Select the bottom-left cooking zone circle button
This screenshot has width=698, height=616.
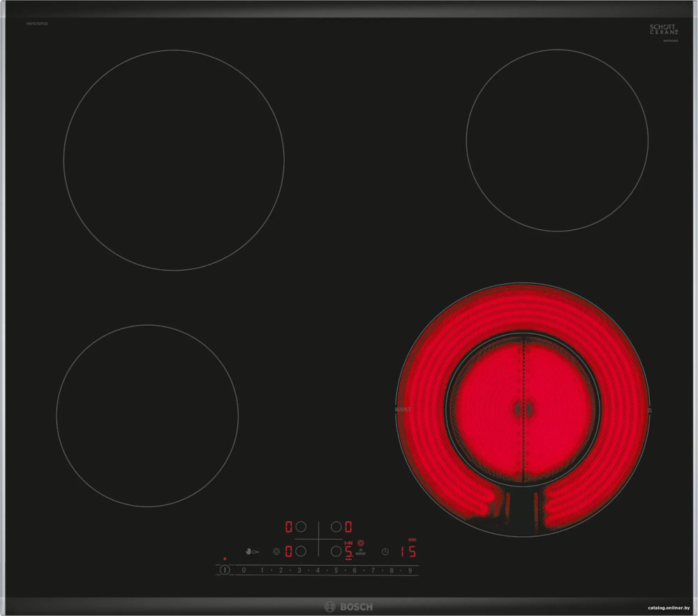pos(302,551)
